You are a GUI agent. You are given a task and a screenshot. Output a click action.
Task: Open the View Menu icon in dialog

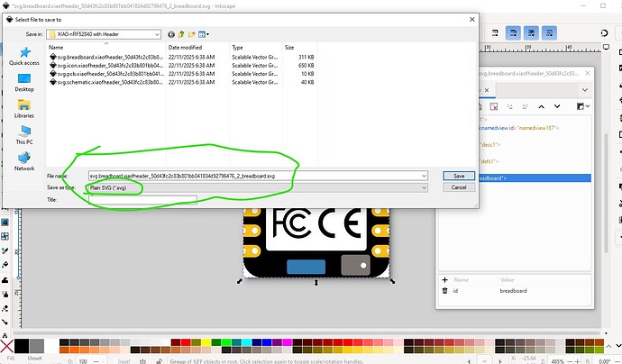pyautogui.click(x=203, y=33)
